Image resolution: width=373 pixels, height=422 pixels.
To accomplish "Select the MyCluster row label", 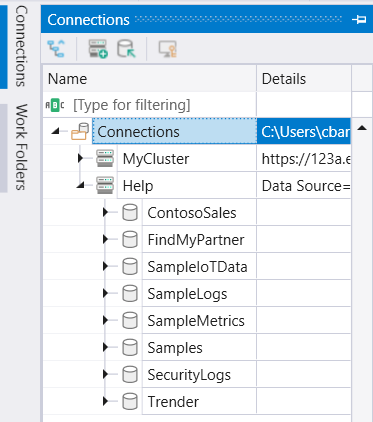I will 156,159.
